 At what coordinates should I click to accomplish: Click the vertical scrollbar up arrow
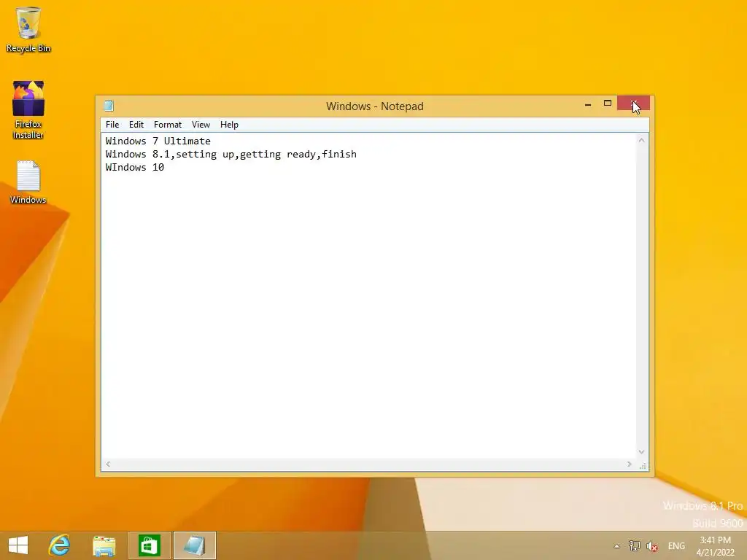[641, 140]
